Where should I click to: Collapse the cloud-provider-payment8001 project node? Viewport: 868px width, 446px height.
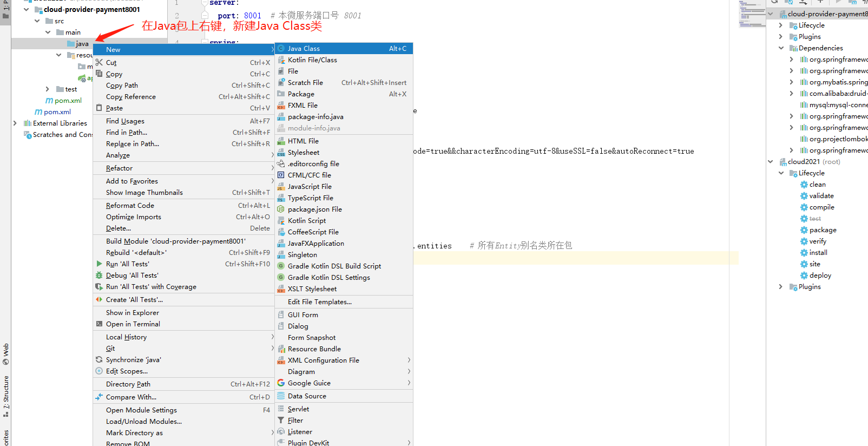27,9
